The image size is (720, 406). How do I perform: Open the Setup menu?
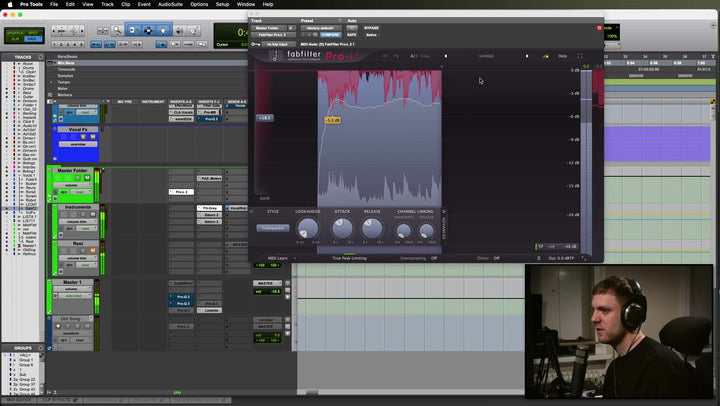coord(222,4)
